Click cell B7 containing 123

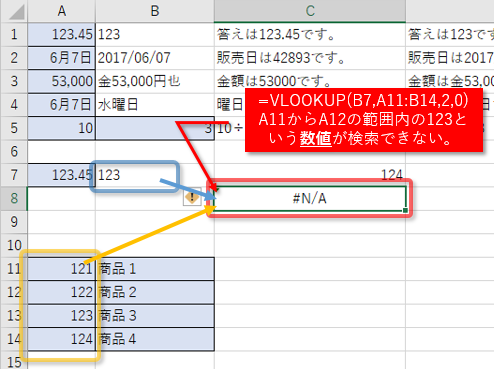[155, 175]
